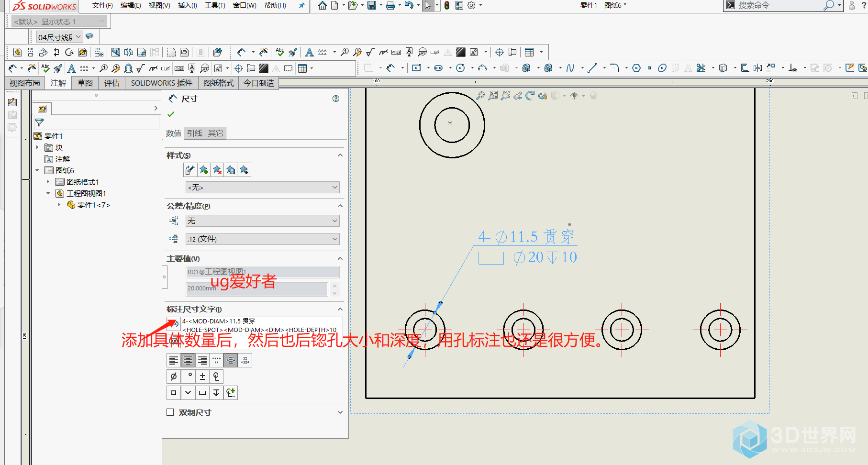Set top vertical text justification

(216, 360)
